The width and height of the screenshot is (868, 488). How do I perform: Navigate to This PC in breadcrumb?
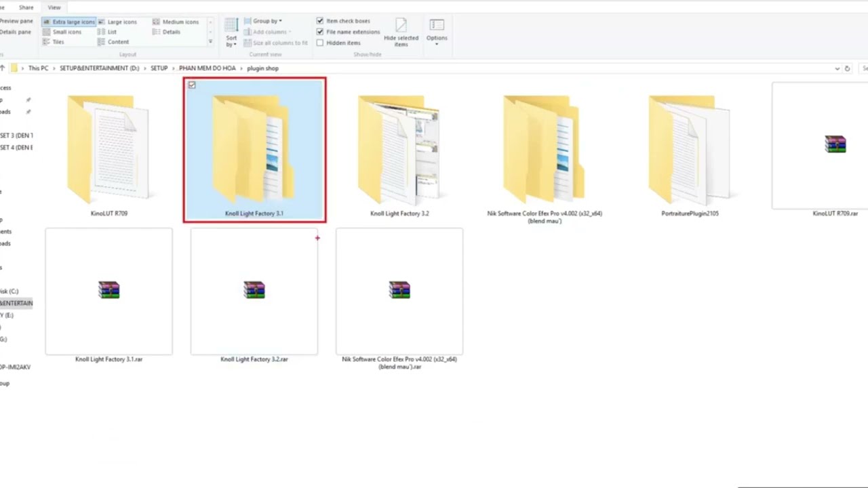(39, 68)
